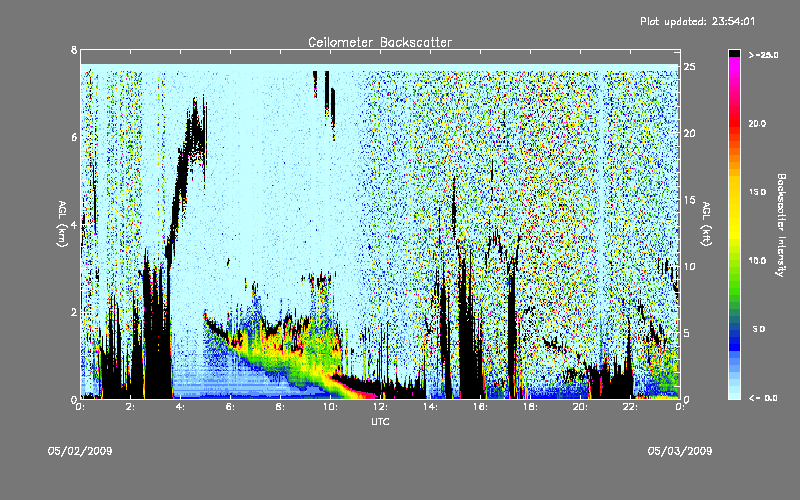The image size is (800, 500).
Task: Click the "6:" tick on the UTC axis
Action: pyautogui.click(x=230, y=407)
